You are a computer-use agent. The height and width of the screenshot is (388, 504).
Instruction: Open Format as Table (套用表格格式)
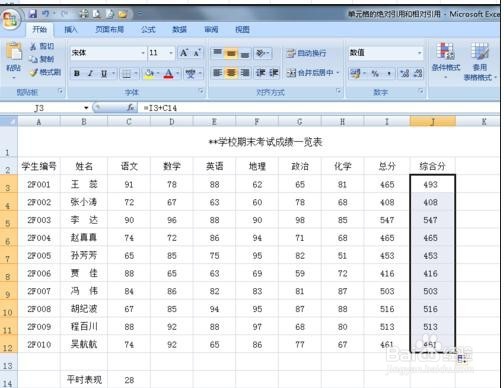[480, 62]
